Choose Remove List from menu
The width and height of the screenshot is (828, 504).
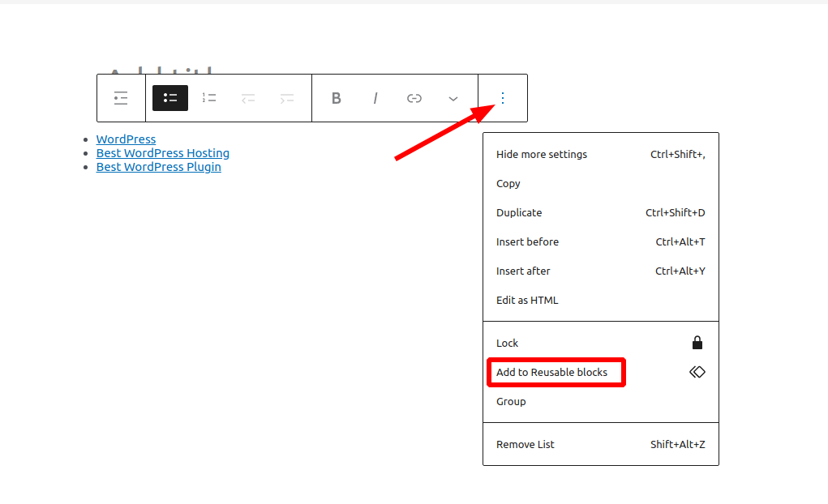coord(601,444)
